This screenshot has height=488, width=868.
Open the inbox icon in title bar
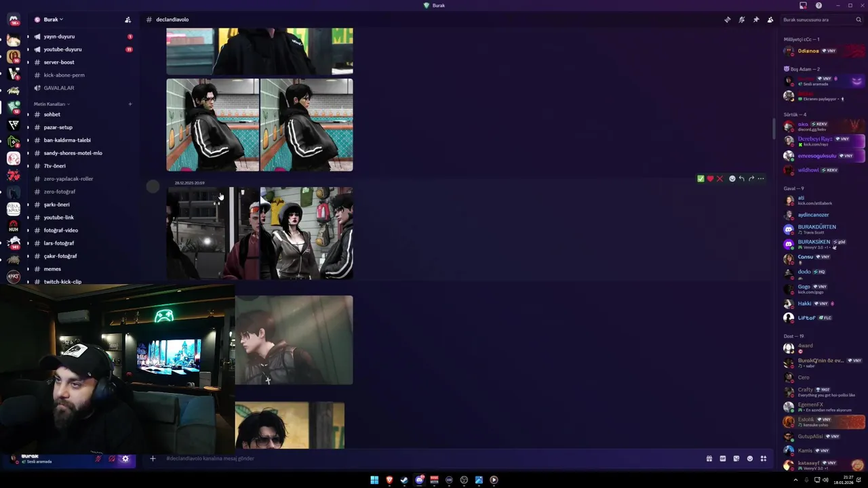[803, 5]
